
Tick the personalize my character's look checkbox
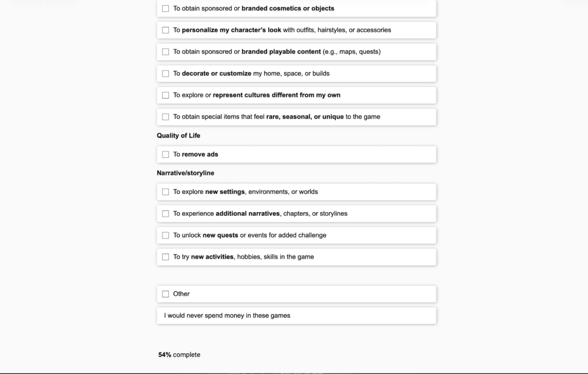[165, 30]
